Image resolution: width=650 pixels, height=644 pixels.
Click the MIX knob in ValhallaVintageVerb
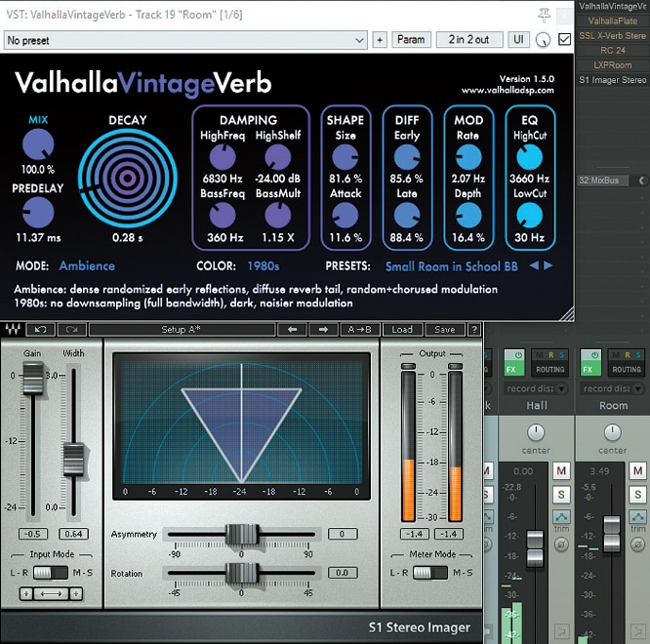[38, 144]
